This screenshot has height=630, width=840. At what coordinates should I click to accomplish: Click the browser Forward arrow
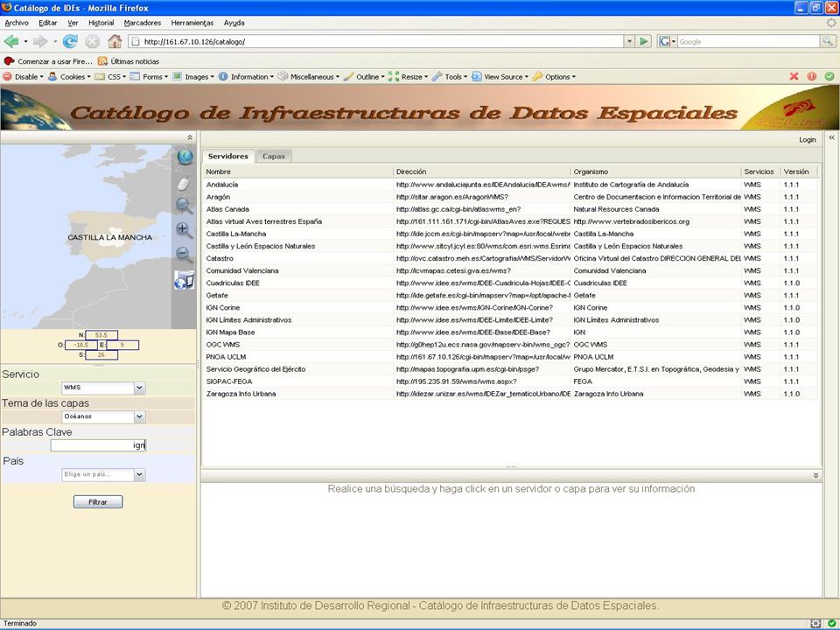40,41
